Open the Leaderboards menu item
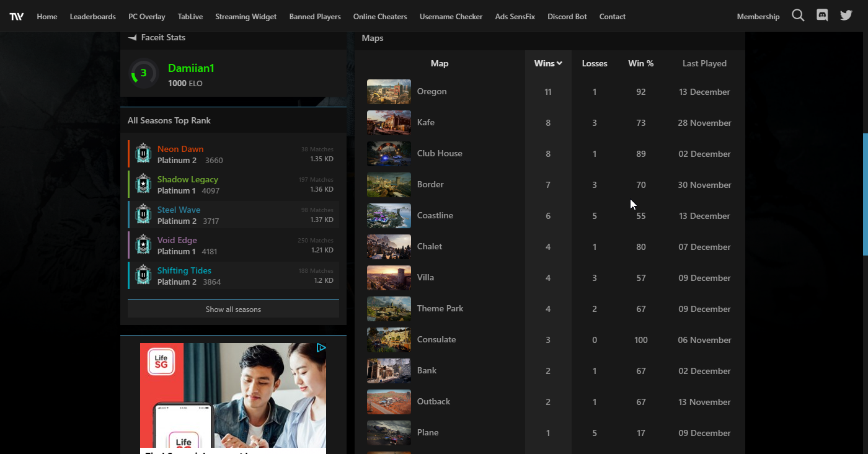Image resolution: width=868 pixels, height=454 pixels. coord(92,17)
